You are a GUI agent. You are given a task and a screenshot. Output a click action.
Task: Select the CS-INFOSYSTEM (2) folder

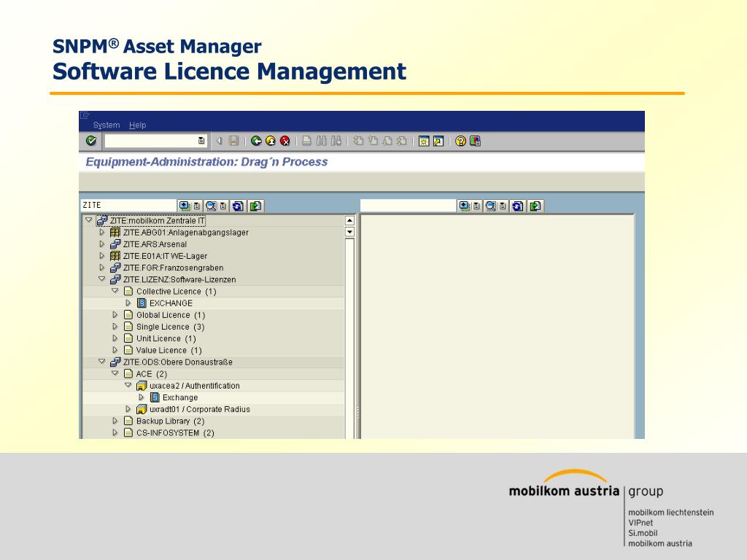click(175, 433)
